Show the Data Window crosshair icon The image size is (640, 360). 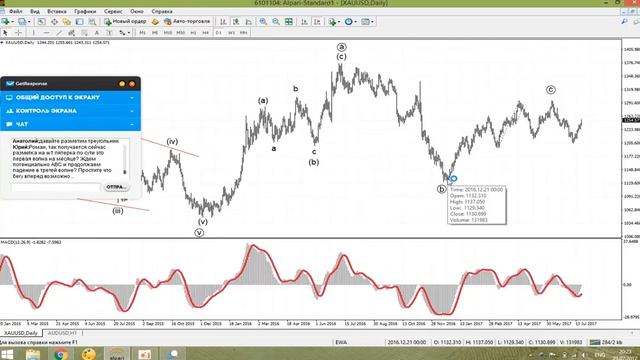click(54, 22)
